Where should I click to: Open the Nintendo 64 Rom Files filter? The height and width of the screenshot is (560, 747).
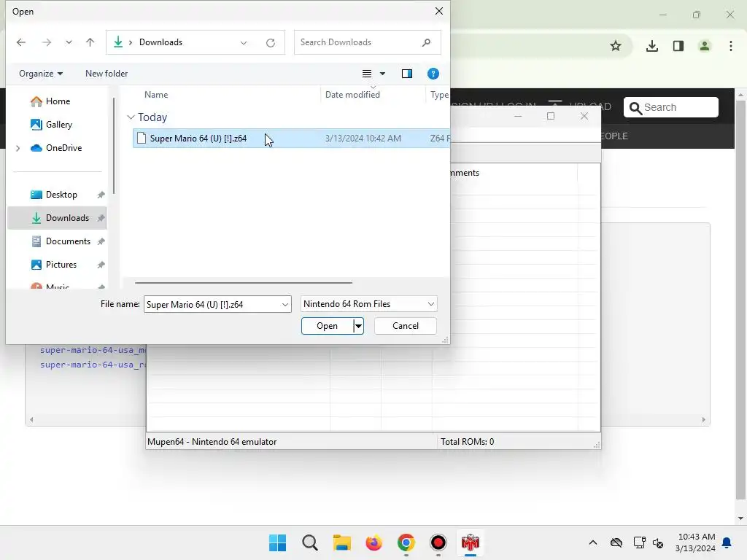[x=368, y=304]
